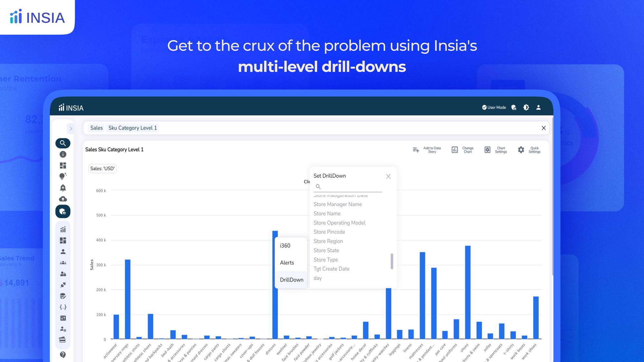Select Store State from DrillDown list

coord(326,250)
